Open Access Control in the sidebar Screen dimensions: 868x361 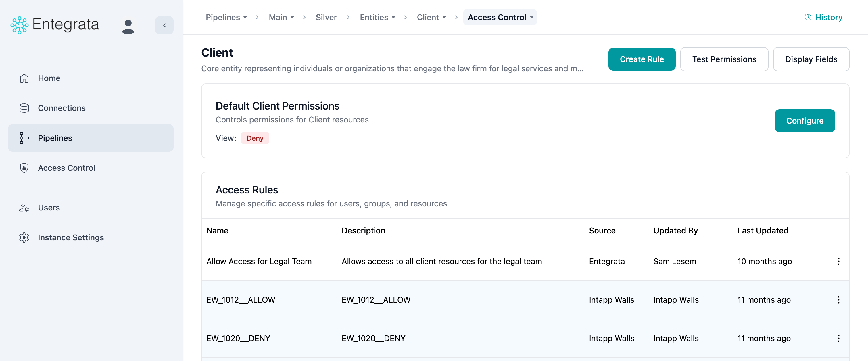point(91,168)
